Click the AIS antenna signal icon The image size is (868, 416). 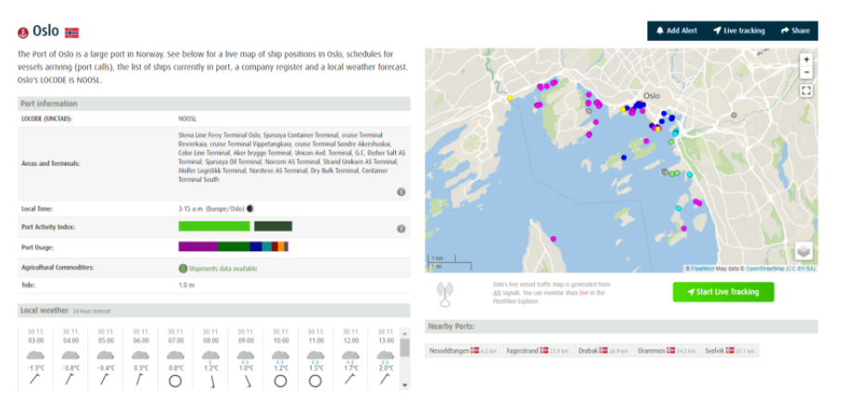(445, 295)
